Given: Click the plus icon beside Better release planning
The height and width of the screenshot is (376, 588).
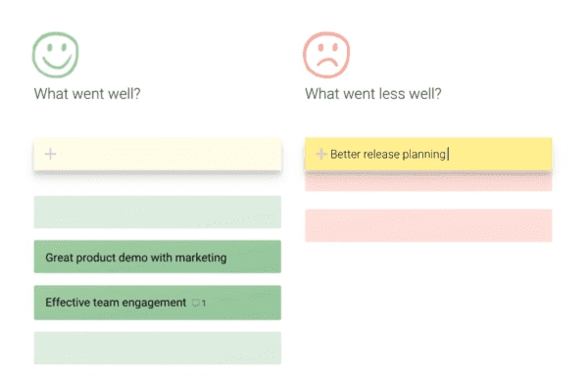Looking at the screenshot, I should click(x=320, y=154).
